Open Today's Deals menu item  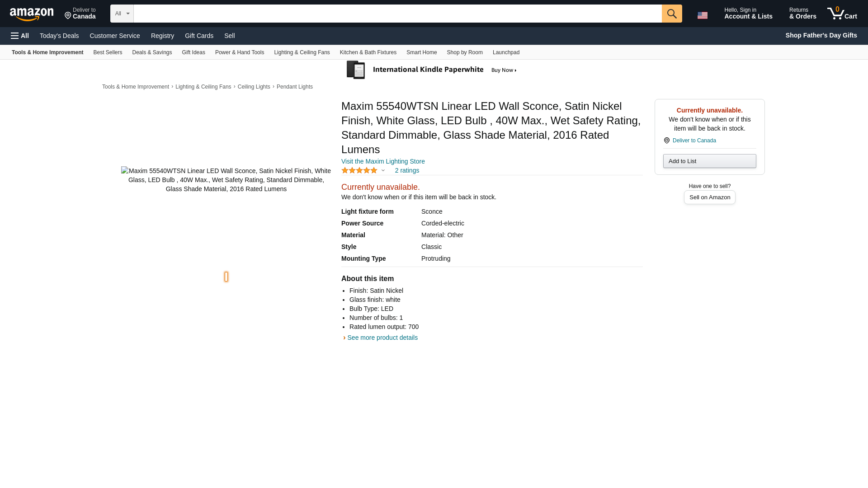coord(59,36)
